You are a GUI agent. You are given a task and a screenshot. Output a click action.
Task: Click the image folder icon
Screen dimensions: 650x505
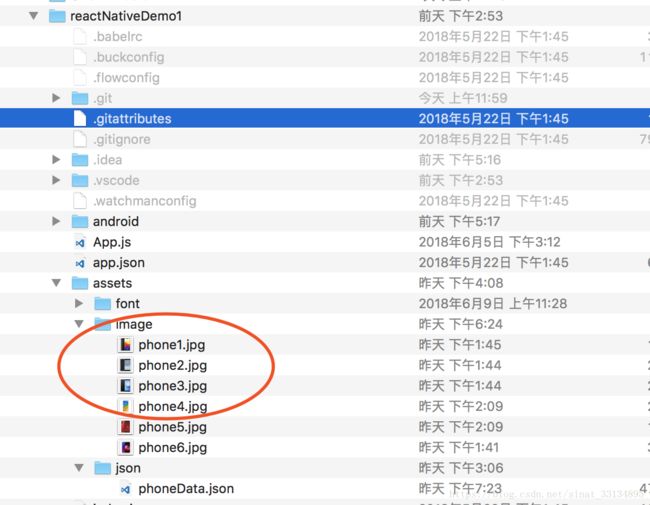[103, 324]
